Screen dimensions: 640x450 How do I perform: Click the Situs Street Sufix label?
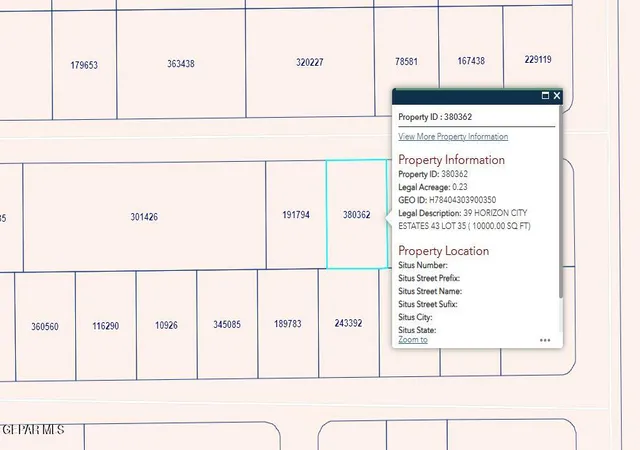pos(428,304)
